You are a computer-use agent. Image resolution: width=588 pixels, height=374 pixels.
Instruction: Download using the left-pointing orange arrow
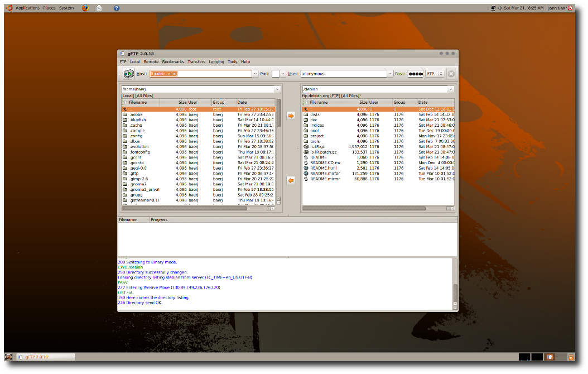[291, 180]
